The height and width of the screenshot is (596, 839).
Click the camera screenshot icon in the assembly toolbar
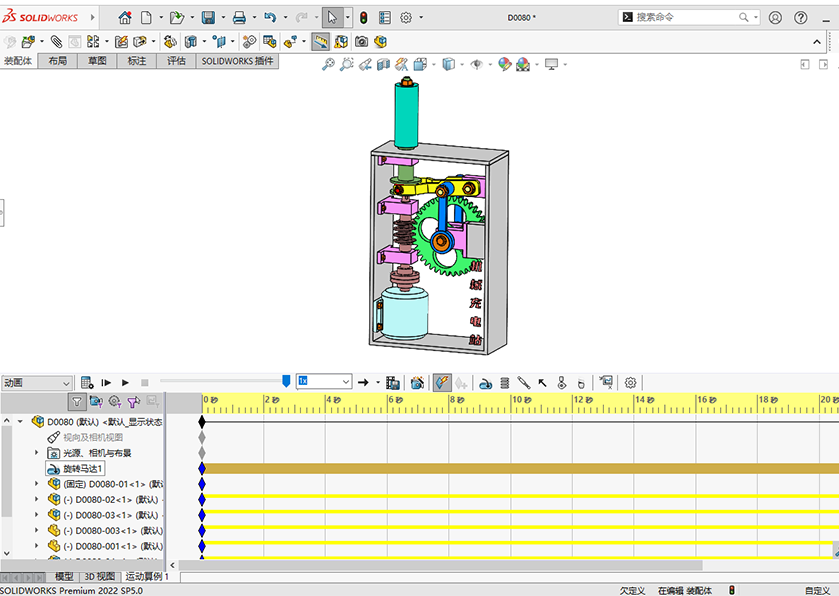point(361,42)
